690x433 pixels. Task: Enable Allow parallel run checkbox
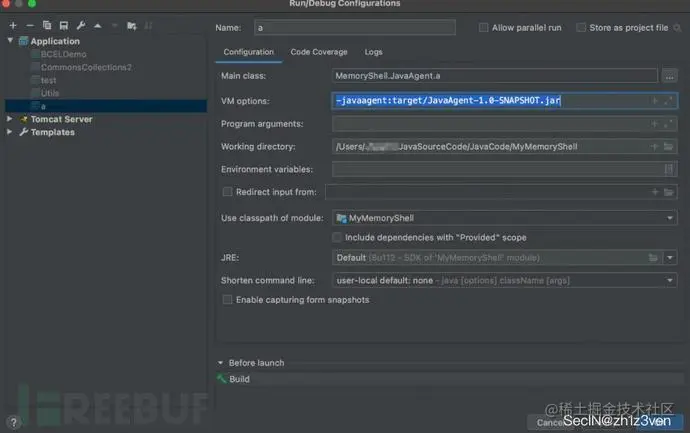483,28
